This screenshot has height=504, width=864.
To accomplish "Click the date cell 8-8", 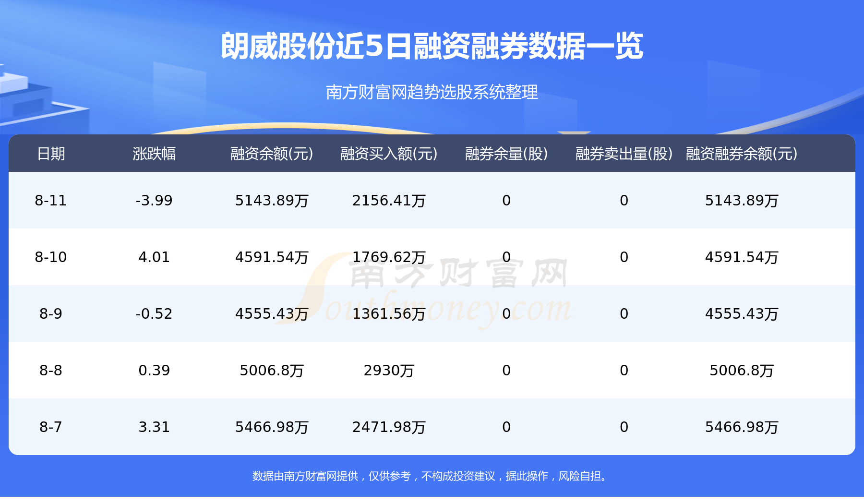I will coord(51,370).
